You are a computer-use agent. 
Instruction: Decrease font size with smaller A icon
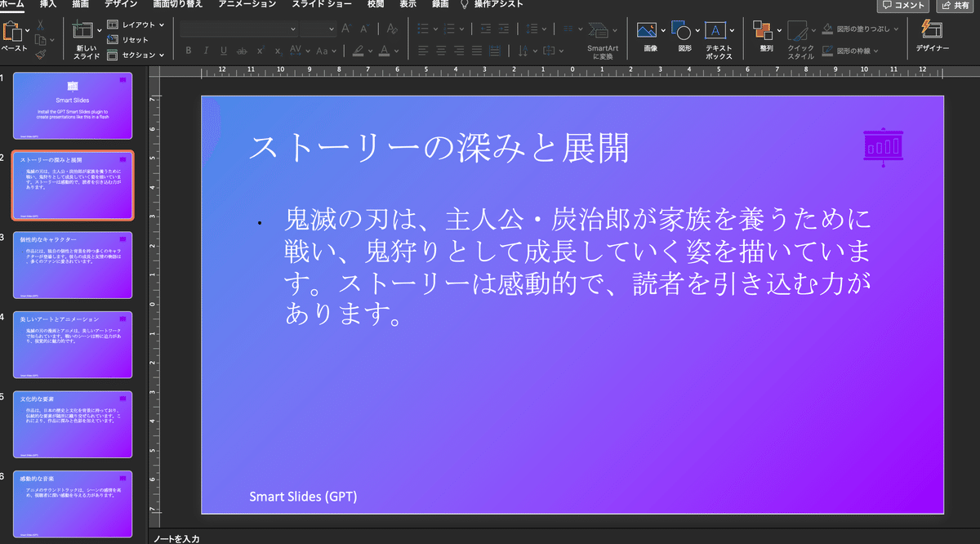pyautogui.click(x=366, y=29)
